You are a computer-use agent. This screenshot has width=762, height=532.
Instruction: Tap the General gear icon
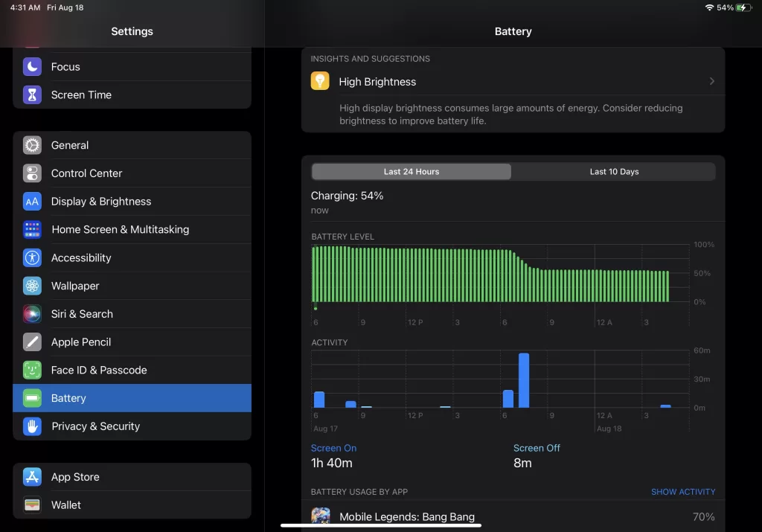click(x=32, y=145)
